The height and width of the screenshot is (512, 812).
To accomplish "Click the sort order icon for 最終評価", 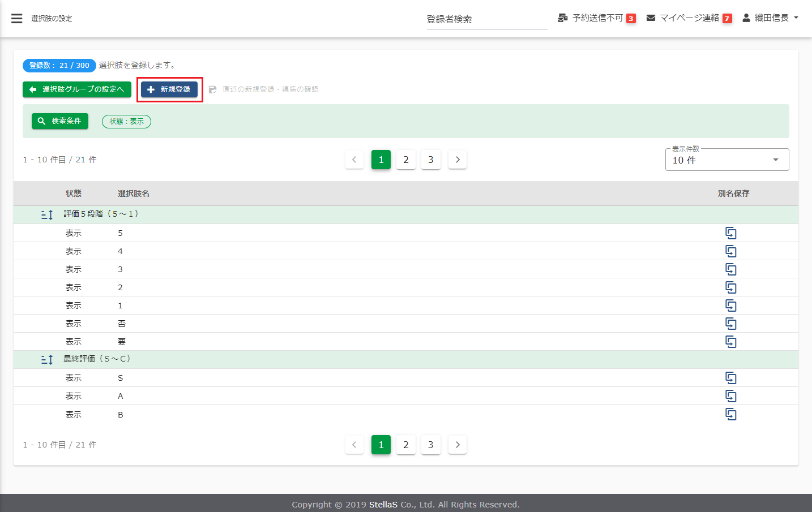I will [47, 359].
